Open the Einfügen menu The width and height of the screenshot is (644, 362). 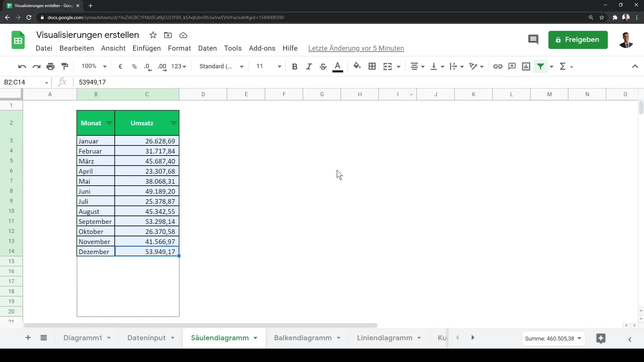pyautogui.click(x=146, y=48)
